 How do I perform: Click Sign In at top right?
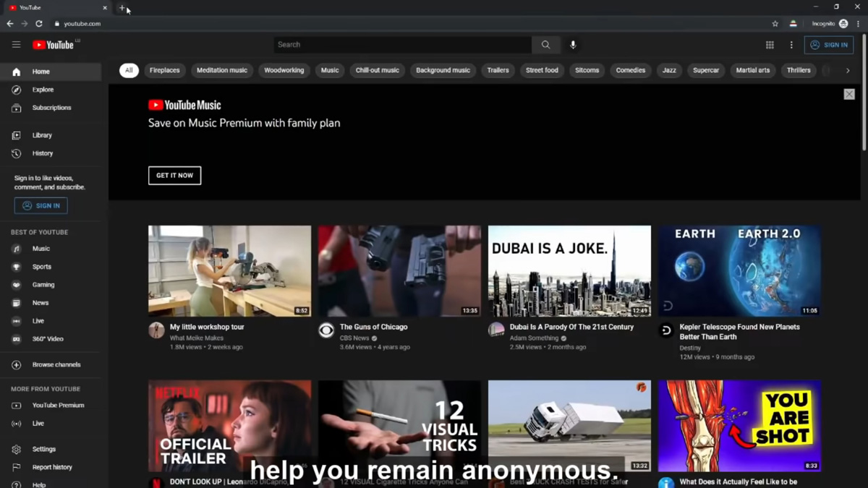click(x=829, y=45)
